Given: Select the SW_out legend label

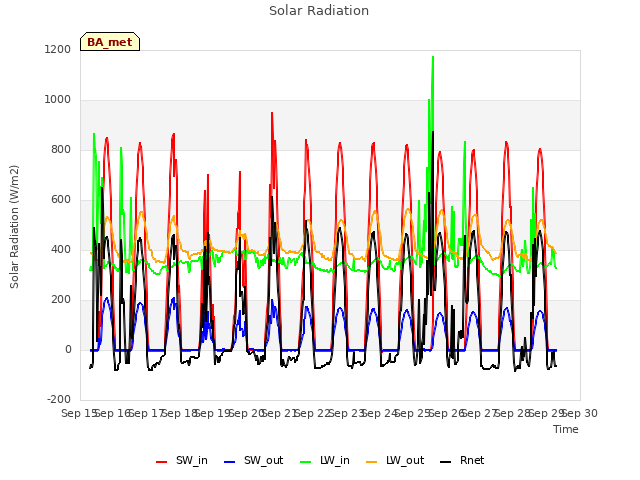Looking at the screenshot, I should (x=264, y=460).
